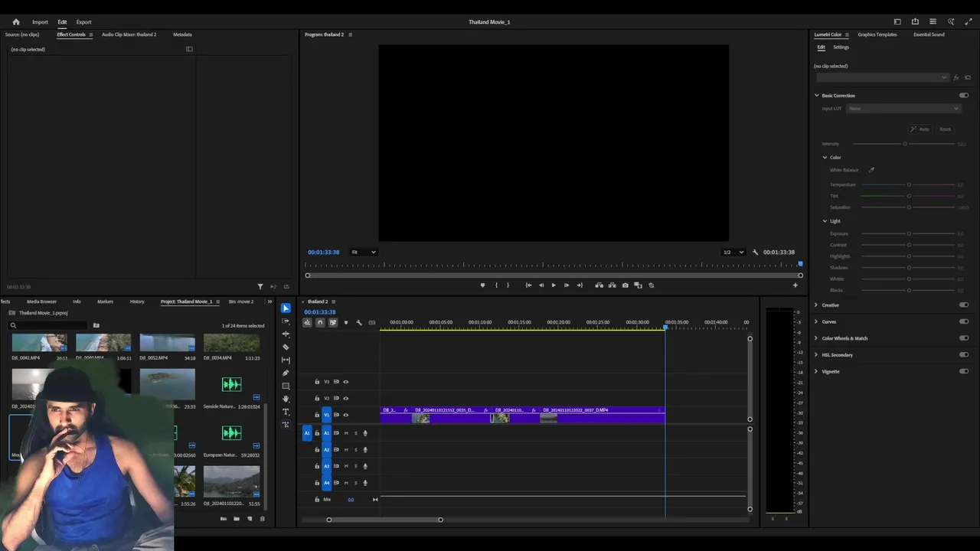The width and height of the screenshot is (980, 551).
Task: Play the sequence in Program Monitor
Action: [554, 285]
